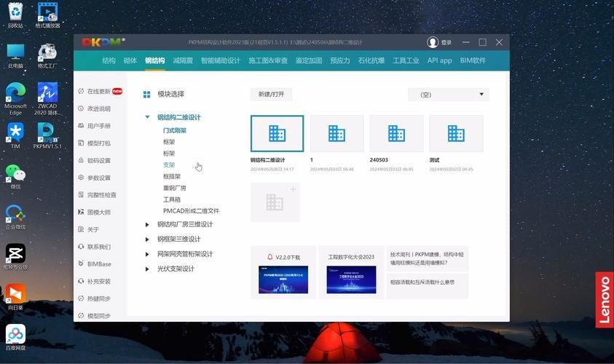Select 门式刚架 in the module tree
The image size is (614, 364).
click(175, 131)
